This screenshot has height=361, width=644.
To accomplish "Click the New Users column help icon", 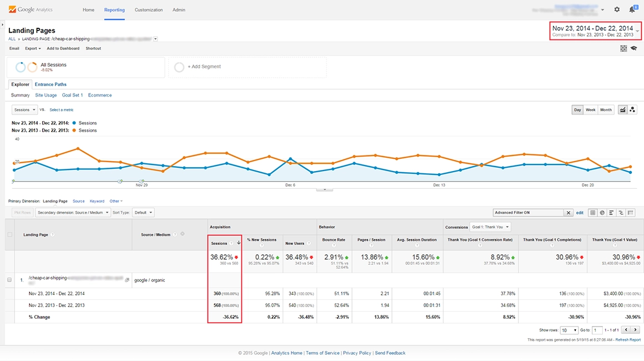I will click(x=309, y=244).
